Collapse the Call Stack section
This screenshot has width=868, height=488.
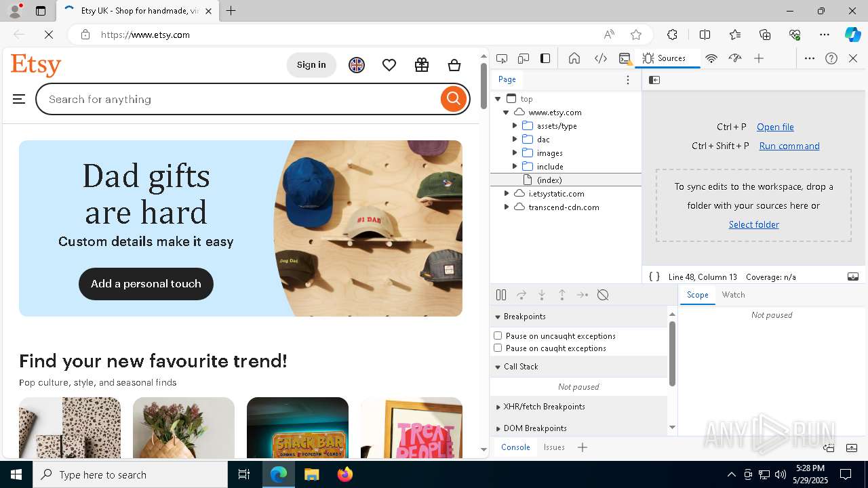(x=579, y=367)
